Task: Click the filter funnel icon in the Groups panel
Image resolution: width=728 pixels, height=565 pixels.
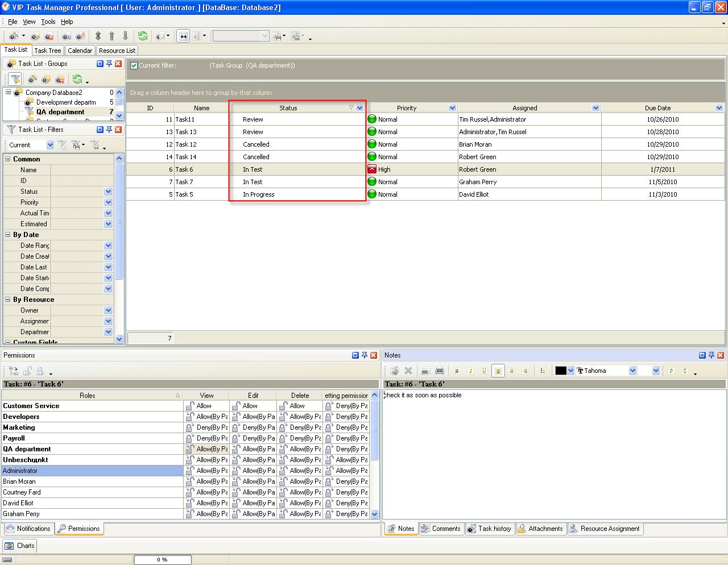Action: pyautogui.click(x=15, y=79)
